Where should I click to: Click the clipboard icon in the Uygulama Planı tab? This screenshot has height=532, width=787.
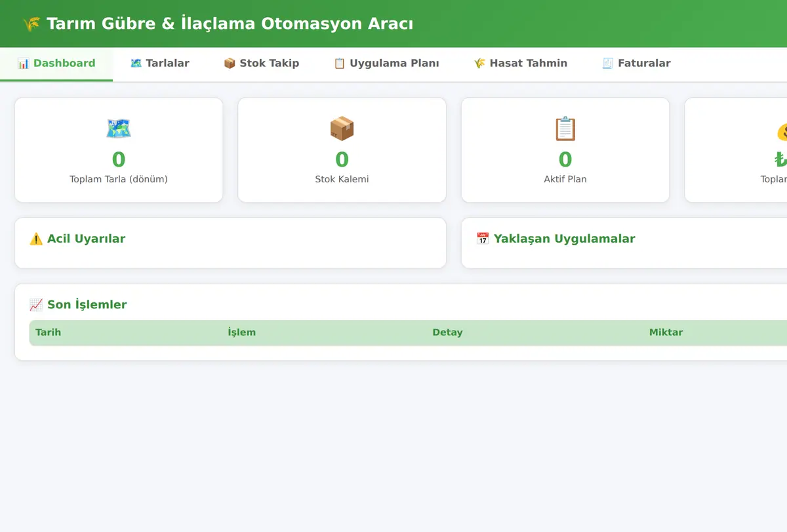point(340,64)
